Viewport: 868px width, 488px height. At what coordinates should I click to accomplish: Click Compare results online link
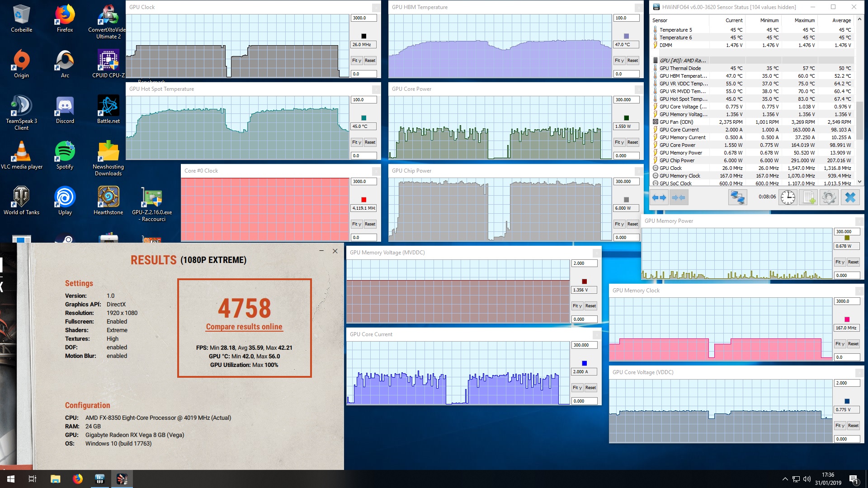point(244,327)
